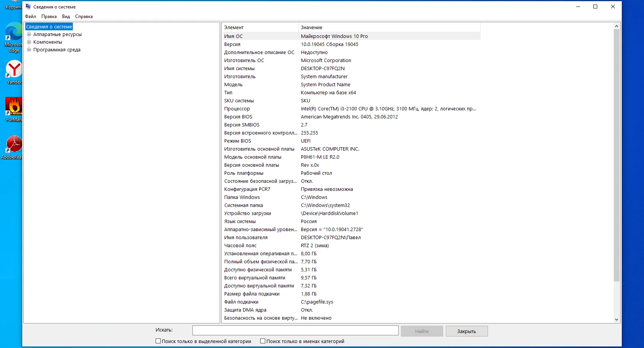The height and width of the screenshot is (348, 644).
Task: Click the Элемент column header
Action: coord(260,28)
